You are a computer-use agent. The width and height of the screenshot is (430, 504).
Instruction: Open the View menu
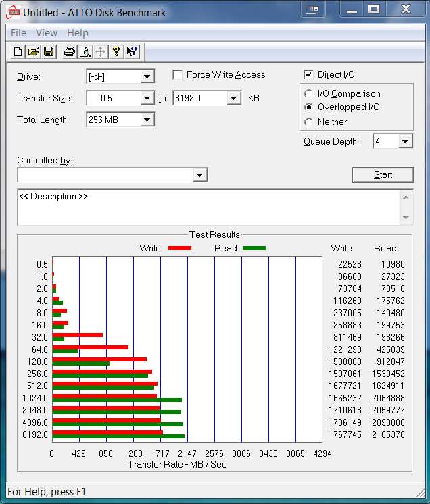46,33
